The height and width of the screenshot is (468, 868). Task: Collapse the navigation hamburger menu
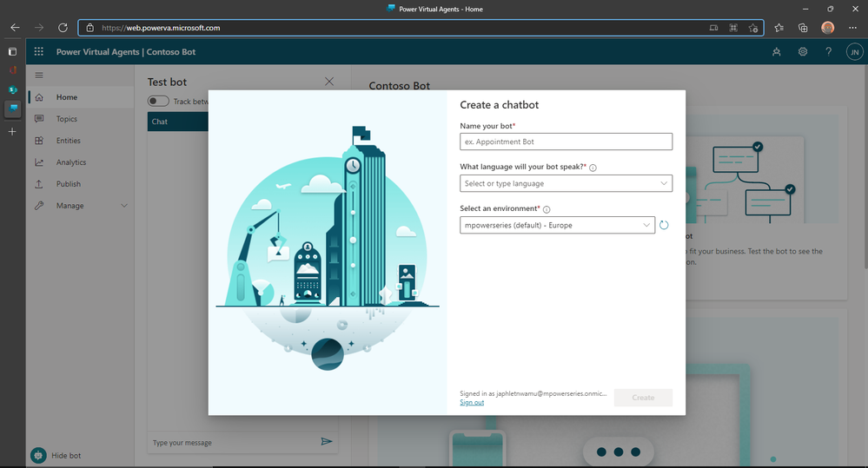click(39, 76)
